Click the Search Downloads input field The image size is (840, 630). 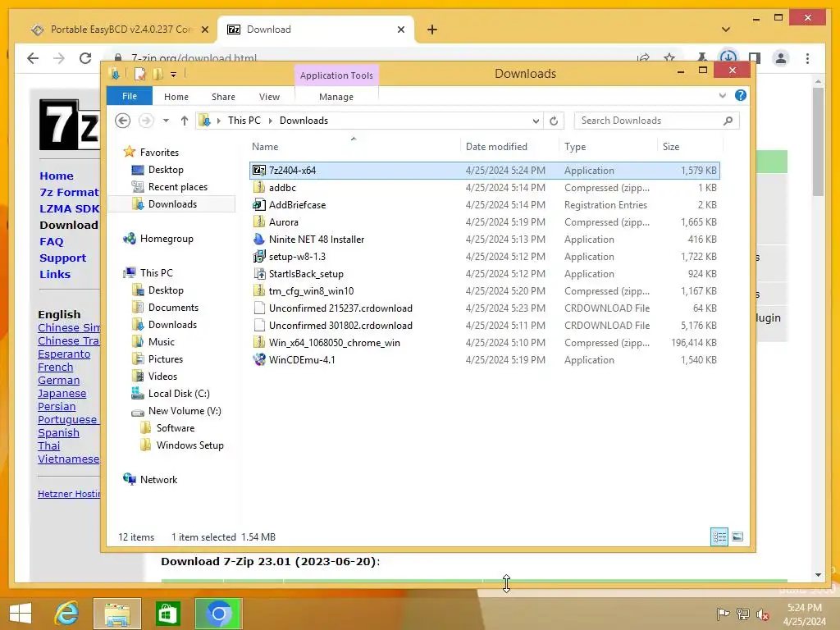pos(650,121)
